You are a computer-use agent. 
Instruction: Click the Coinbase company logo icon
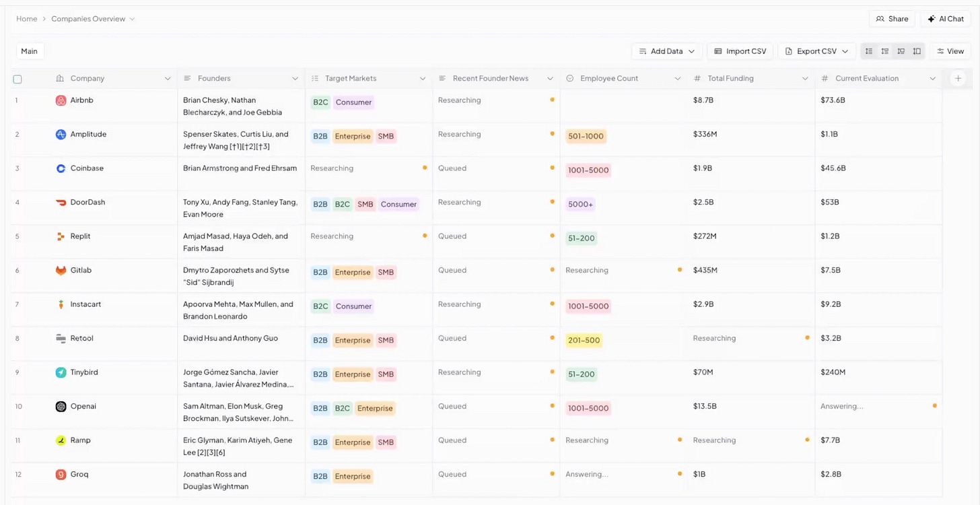tap(61, 168)
